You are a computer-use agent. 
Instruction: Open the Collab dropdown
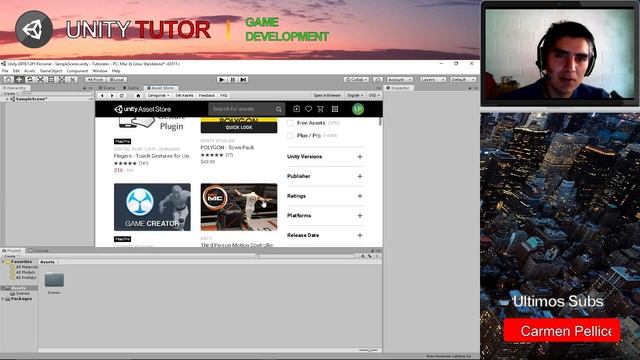357,80
